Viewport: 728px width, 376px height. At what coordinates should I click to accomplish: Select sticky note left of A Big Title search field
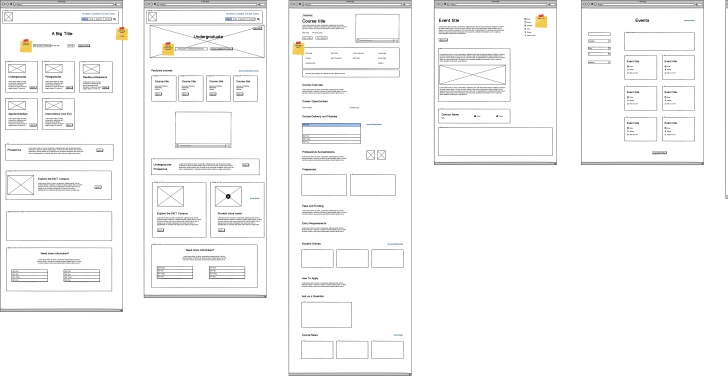[x=26, y=45]
